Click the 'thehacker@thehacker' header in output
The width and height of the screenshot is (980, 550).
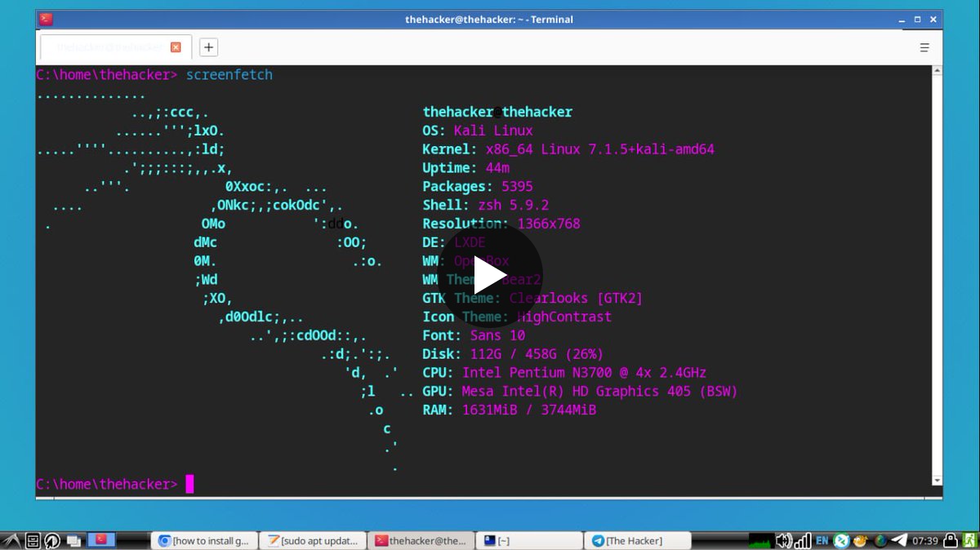pos(497,112)
